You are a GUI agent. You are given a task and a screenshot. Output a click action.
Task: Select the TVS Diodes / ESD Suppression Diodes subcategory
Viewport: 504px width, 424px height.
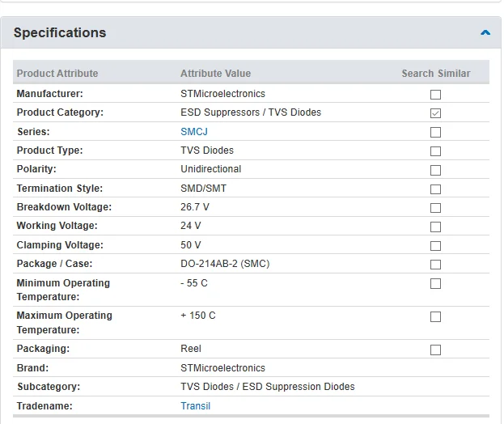click(x=268, y=387)
